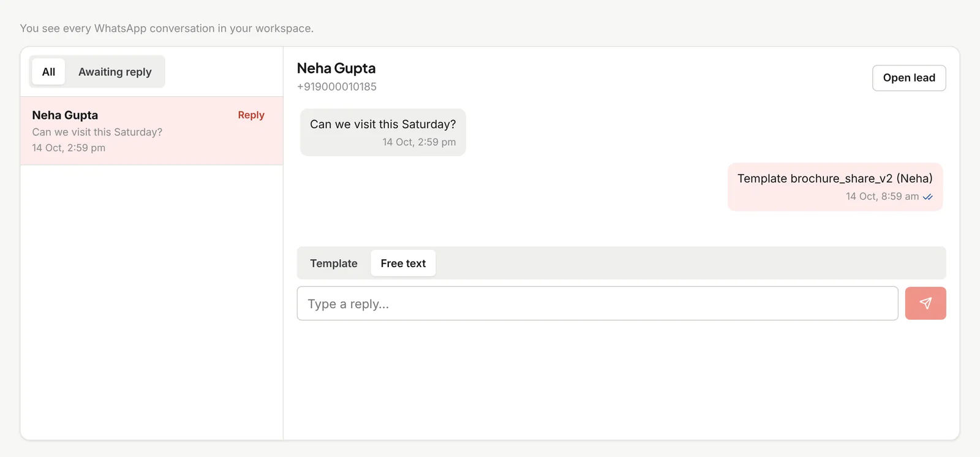Image resolution: width=980 pixels, height=457 pixels.
Task: Select Neha Gupta name in conversation list
Action: click(x=65, y=115)
